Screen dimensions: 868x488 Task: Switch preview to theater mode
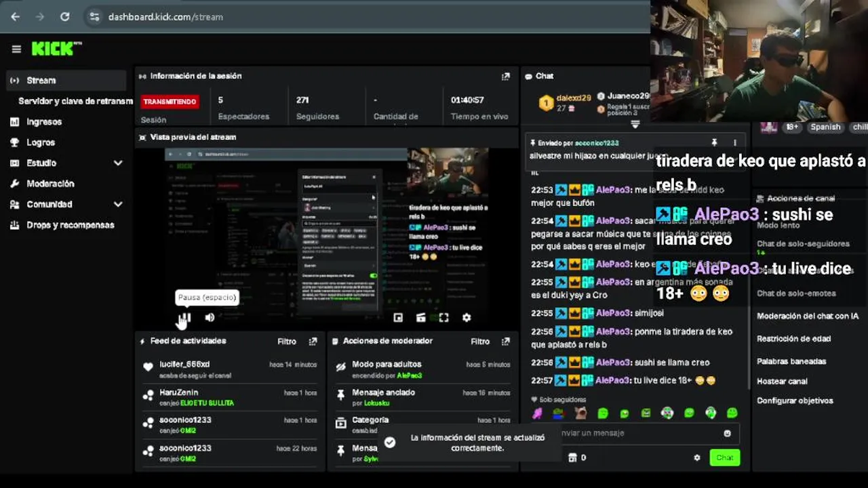coord(420,317)
